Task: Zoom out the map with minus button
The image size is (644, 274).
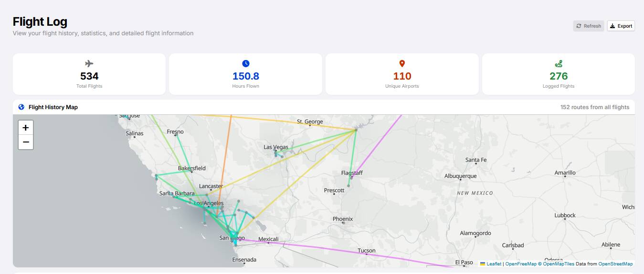Action: click(x=26, y=142)
